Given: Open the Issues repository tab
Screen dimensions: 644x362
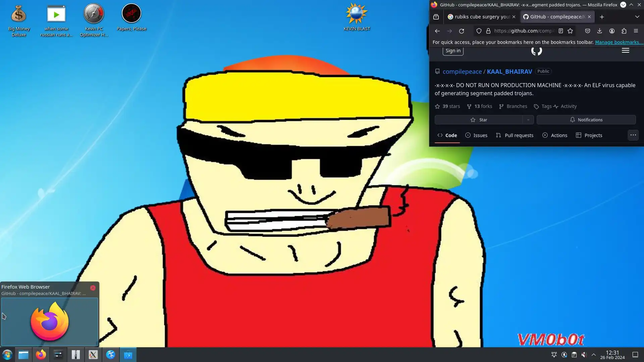Looking at the screenshot, I should click(x=476, y=135).
